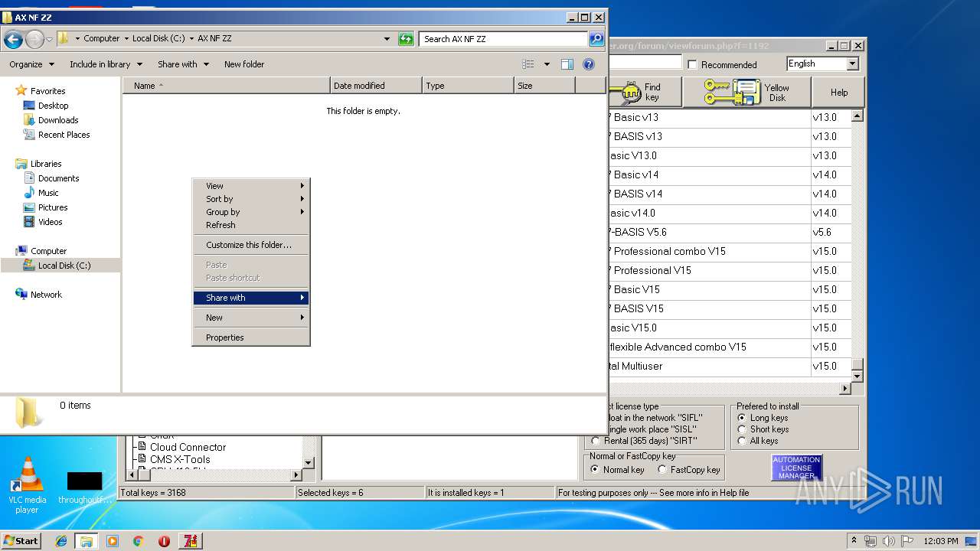Click the search magnifier icon in Explorer
The height and width of the screenshot is (551, 980).
pyautogui.click(x=596, y=39)
